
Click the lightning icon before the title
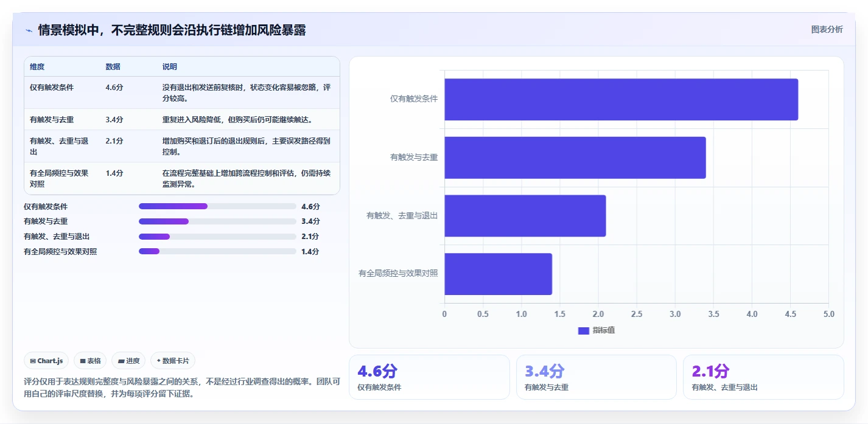coord(29,30)
